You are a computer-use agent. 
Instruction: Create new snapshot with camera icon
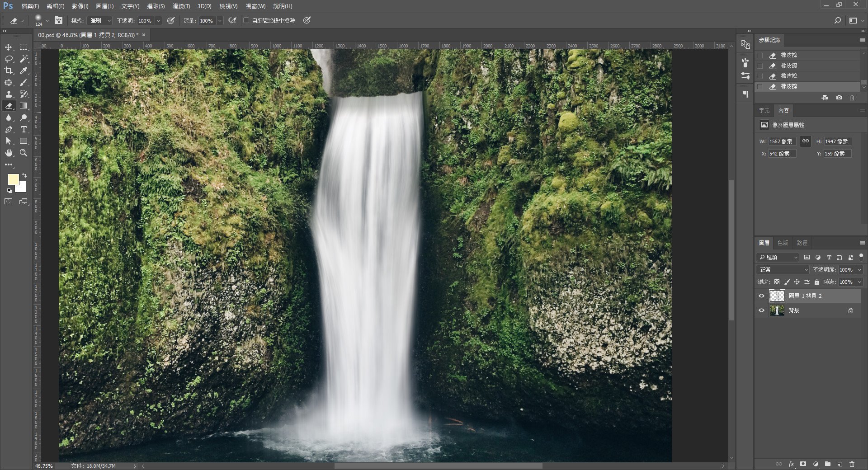pos(839,97)
